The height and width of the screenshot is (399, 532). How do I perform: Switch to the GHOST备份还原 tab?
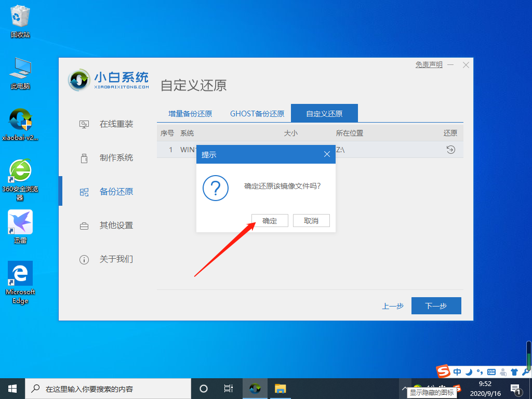click(x=257, y=114)
